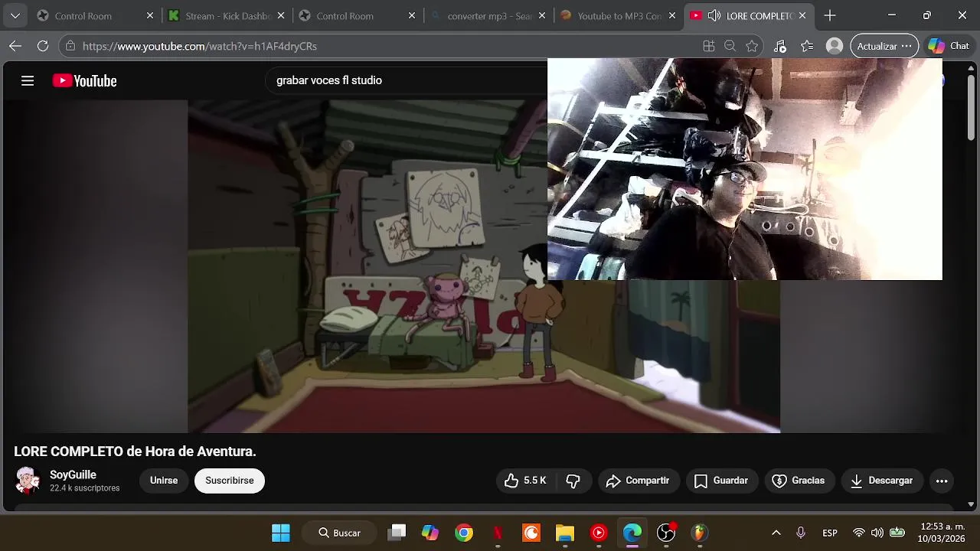Launch Copilot from the taskbar
Viewport: 980px width, 551px height.
(430, 533)
